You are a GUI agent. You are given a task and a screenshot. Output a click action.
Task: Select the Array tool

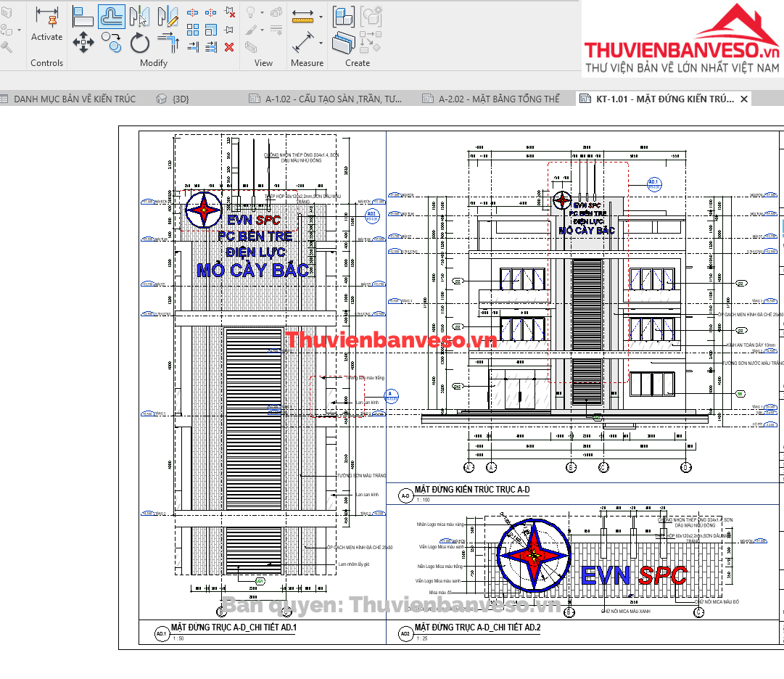tap(193, 30)
